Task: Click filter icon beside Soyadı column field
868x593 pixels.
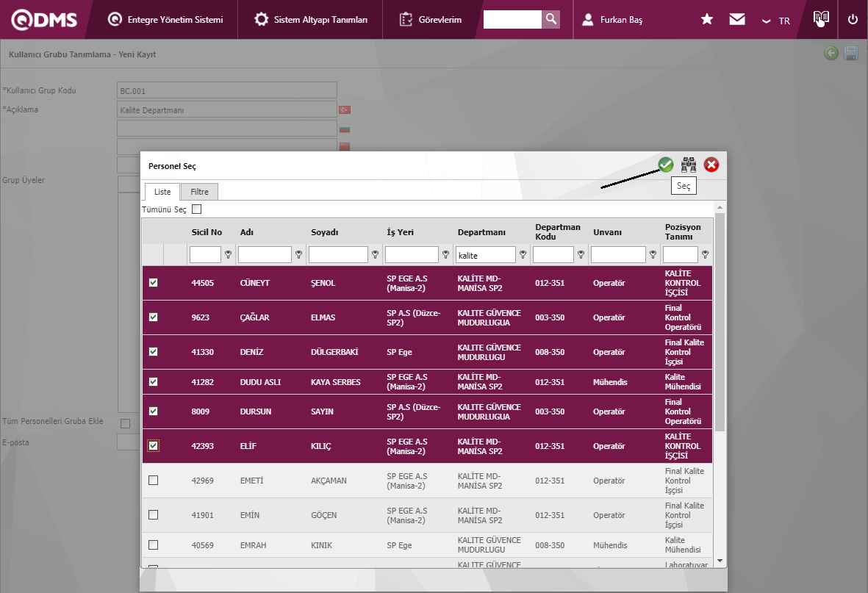Action: 375,255
